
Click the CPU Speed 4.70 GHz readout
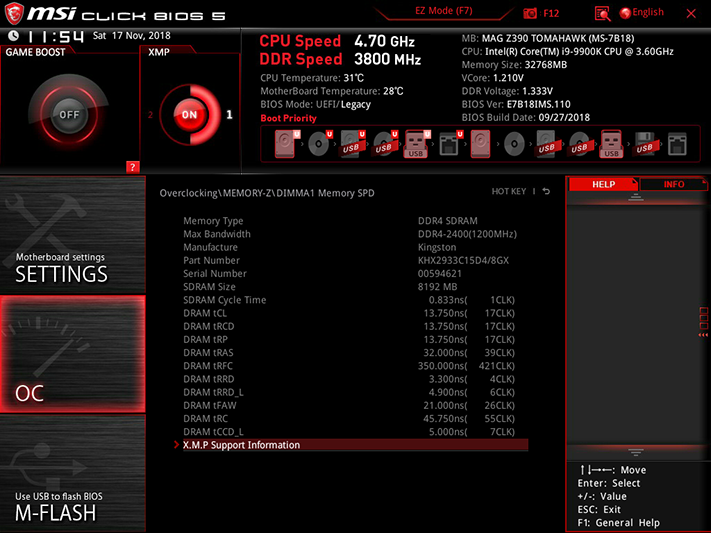coord(337,41)
